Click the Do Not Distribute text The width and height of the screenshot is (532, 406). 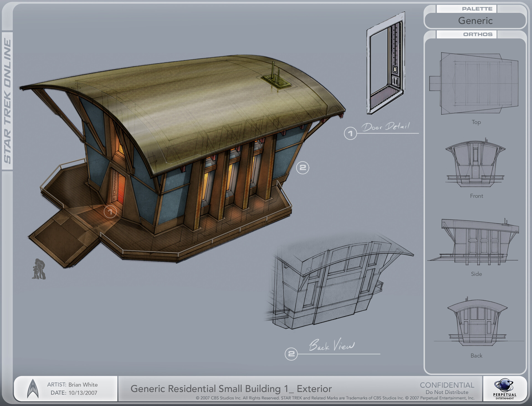pyautogui.click(x=447, y=392)
